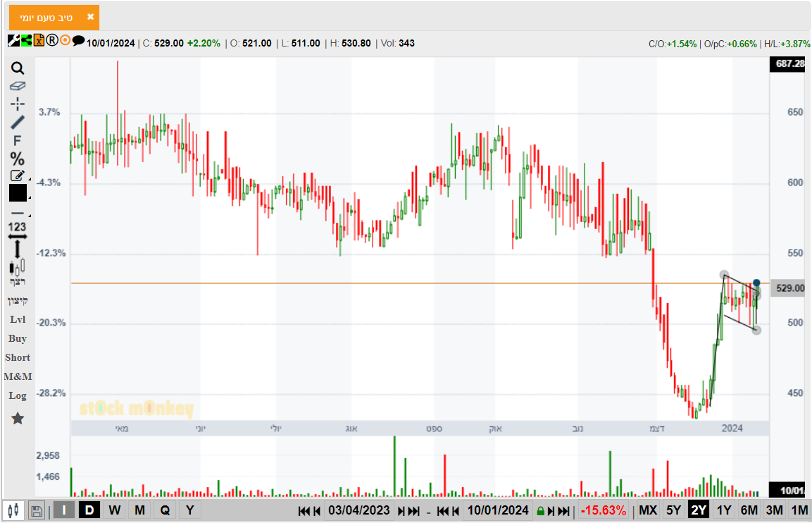Select the 6M time range
812x523 pixels.
pos(749,510)
